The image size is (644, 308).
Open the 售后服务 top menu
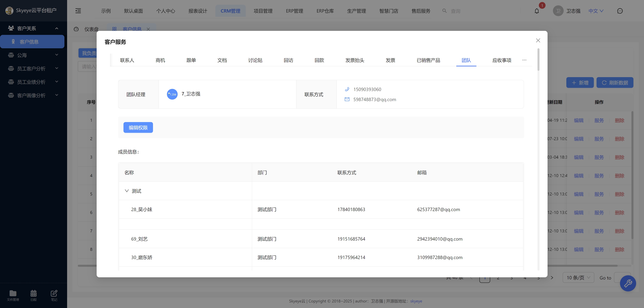(421, 11)
